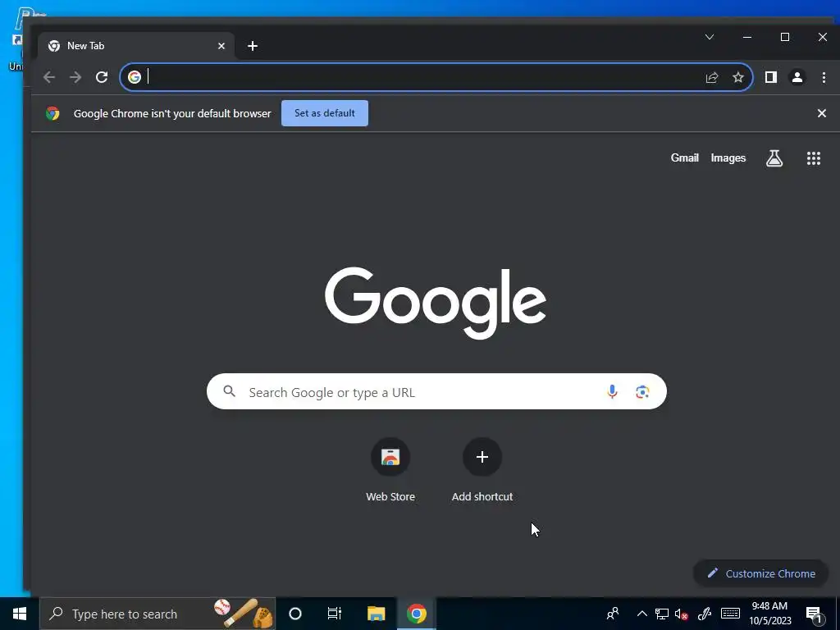Click the Chrome taskbar icon
The image size is (840, 630).
point(416,614)
